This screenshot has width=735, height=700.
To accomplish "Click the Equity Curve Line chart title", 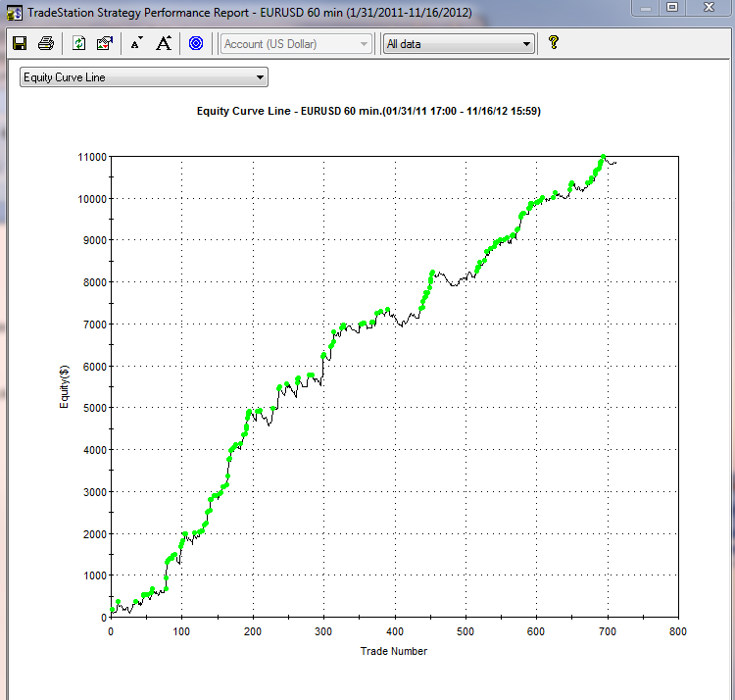I will 368,112.
